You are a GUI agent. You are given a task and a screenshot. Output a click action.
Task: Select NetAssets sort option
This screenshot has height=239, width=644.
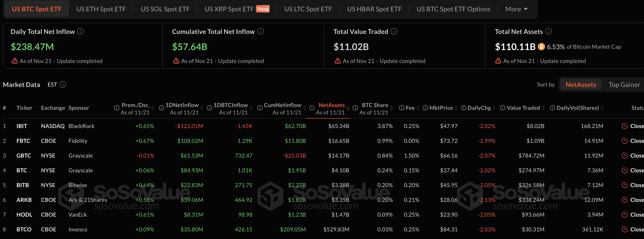tap(580, 85)
